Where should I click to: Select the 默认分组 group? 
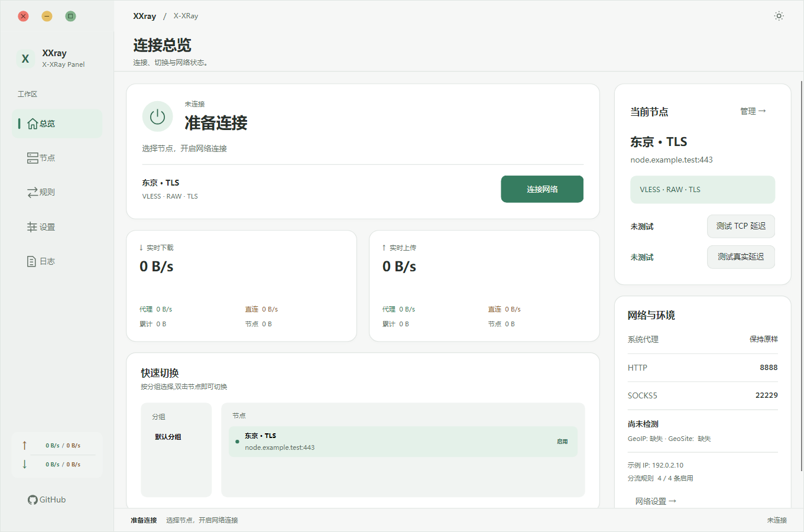168,437
